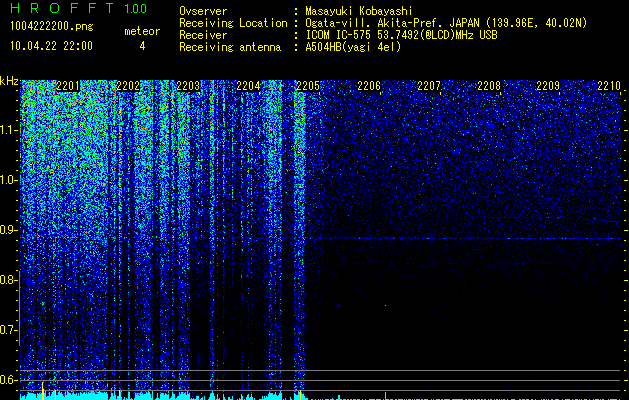
Task: Click the HROFFT 1.0.0 title text
Action: (x=79, y=8)
